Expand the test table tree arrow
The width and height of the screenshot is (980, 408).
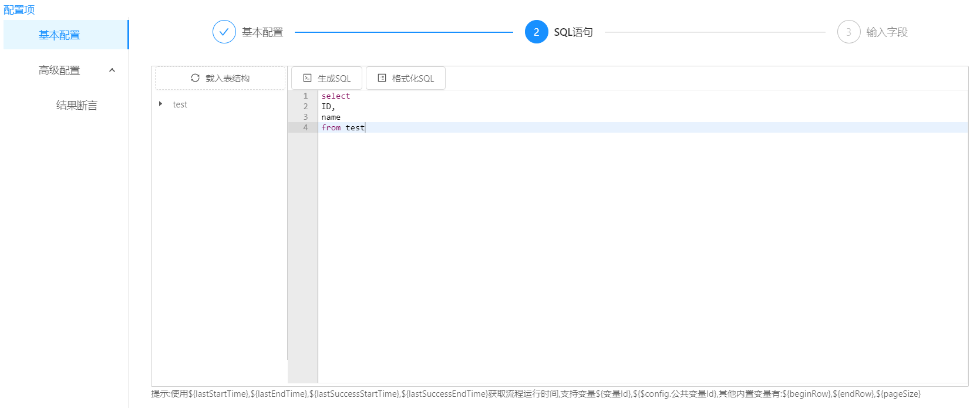point(160,104)
